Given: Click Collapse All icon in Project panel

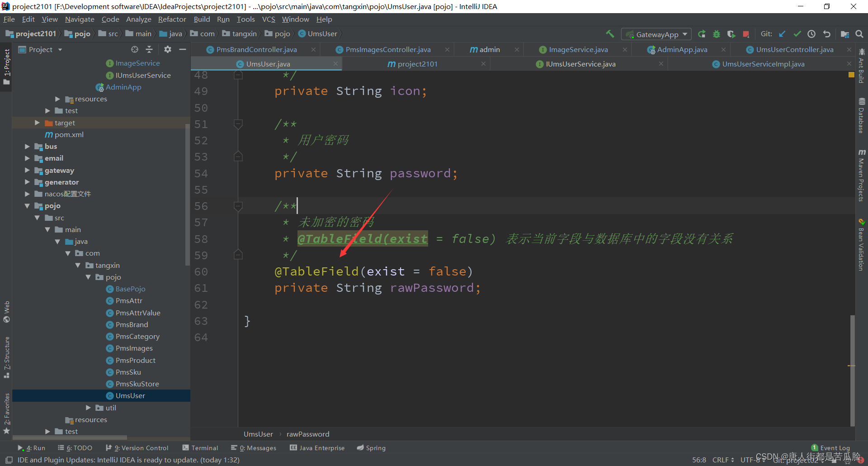Looking at the screenshot, I should [x=149, y=49].
